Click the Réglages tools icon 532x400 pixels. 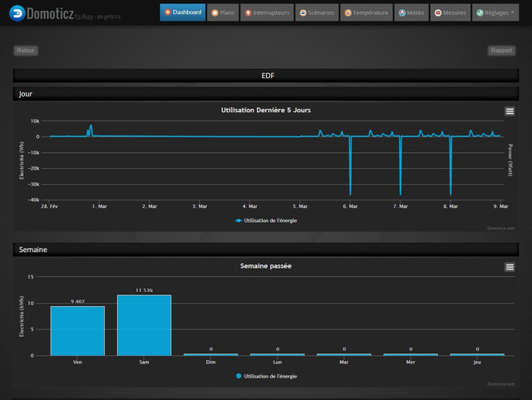coord(480,13)
